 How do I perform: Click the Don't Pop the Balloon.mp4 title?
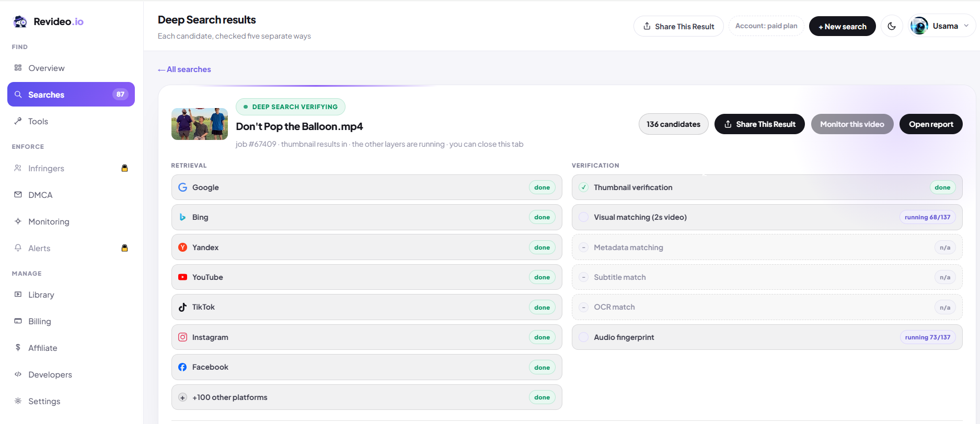(x=299, y=126)
